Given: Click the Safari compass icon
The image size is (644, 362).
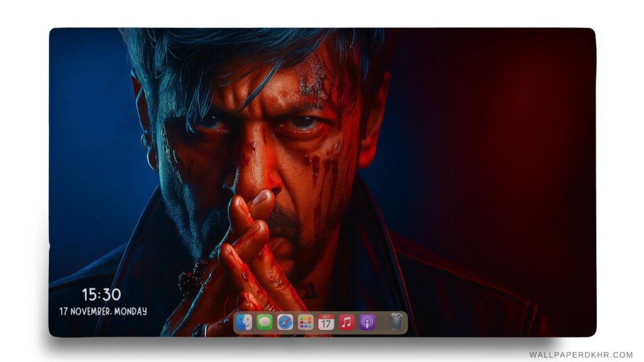Looking at the screenshot, I should [285, 322].
